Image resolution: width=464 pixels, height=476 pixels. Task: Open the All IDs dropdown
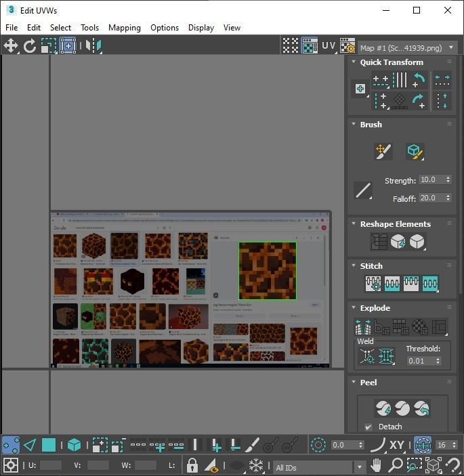tap(320, 467)
